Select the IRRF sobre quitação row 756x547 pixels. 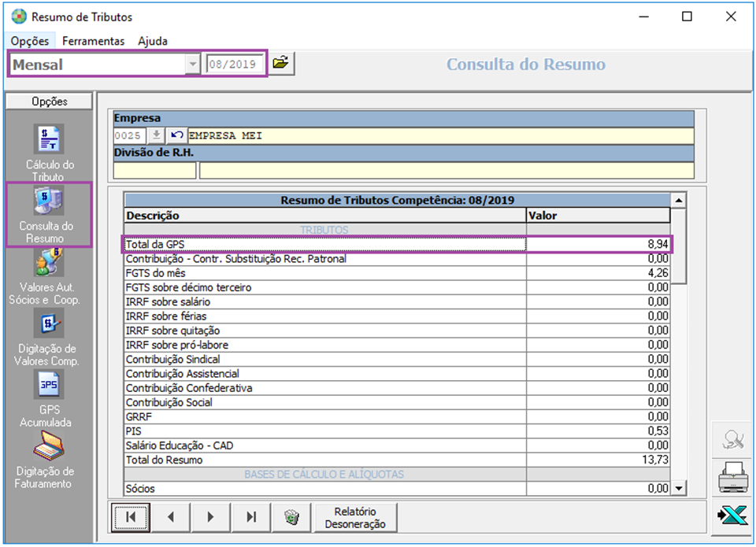point(397,331)
